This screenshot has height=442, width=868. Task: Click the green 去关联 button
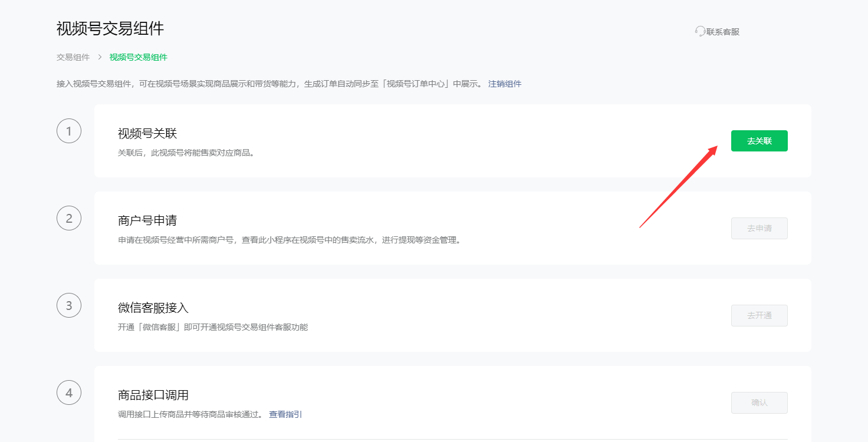[x=759, y=141]
